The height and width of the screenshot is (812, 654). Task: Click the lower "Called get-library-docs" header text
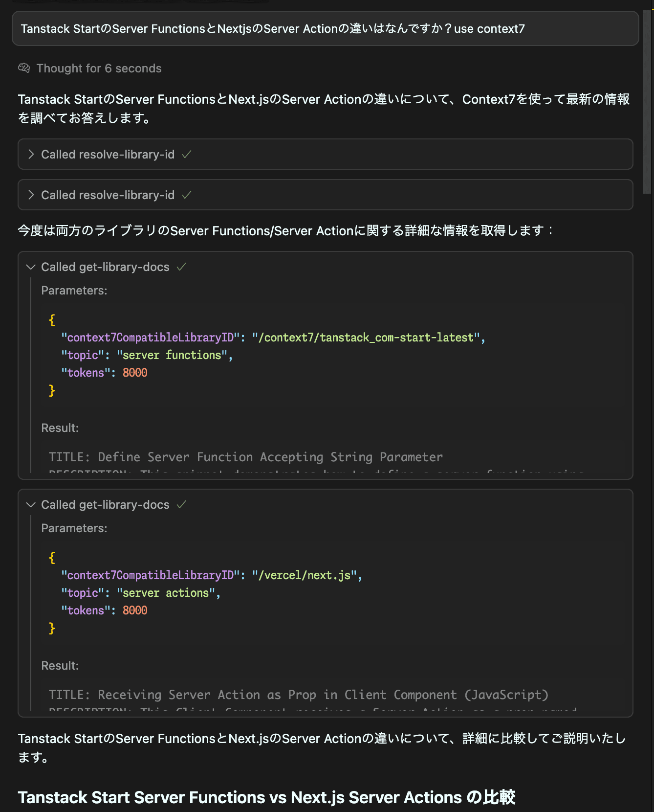[x=105, y=505]
